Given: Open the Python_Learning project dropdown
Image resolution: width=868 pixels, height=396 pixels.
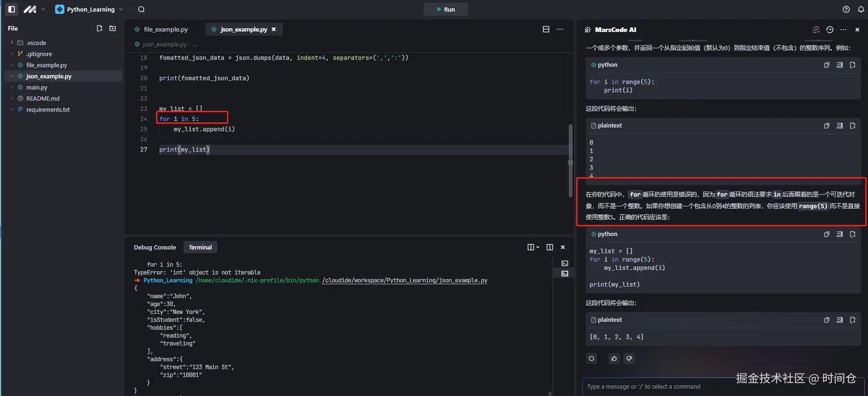Looking at the screenshot, I should coord(89,9).
